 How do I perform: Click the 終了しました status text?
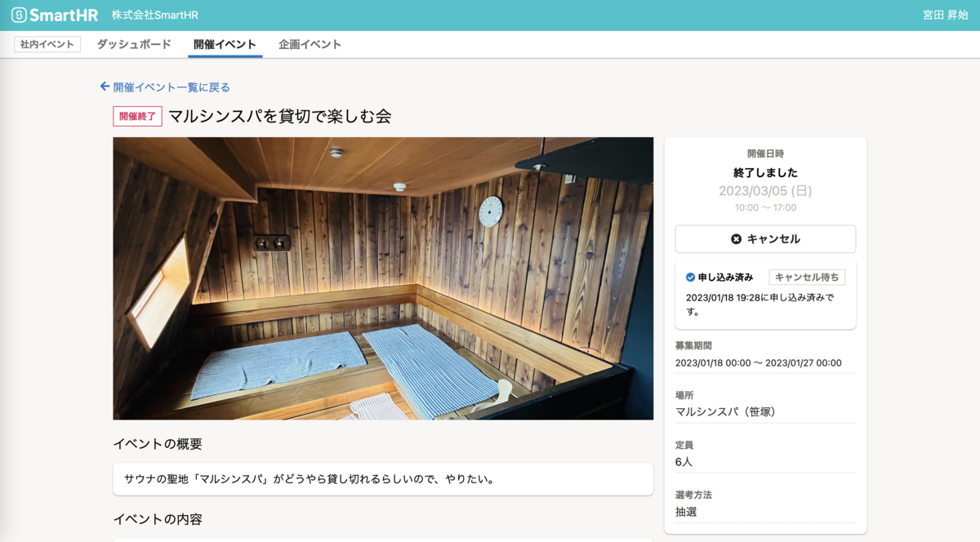coord(765,172)
